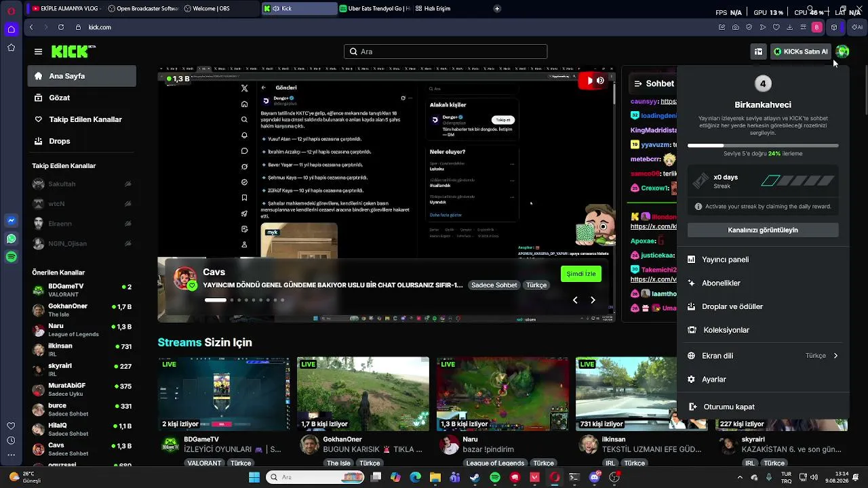
Task: Open Abonelikler from profile menu
Action: pos(763,283)
